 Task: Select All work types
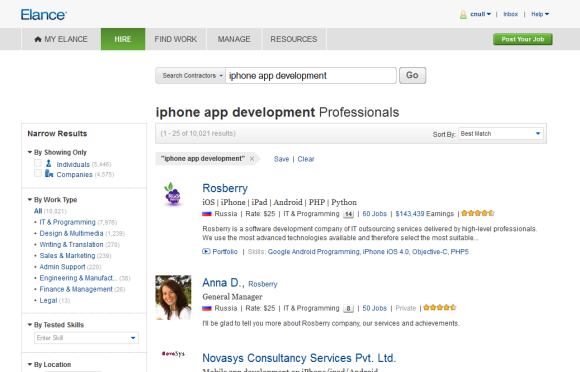click(38, 211)
